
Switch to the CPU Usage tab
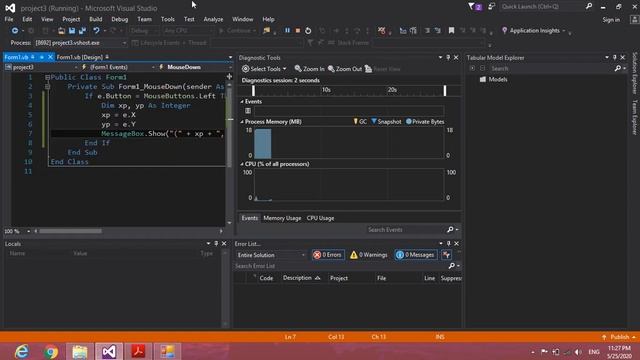tap(320, 218)
